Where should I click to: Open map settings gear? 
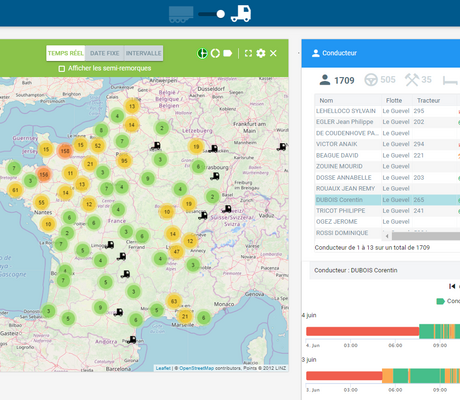point(261,53)
